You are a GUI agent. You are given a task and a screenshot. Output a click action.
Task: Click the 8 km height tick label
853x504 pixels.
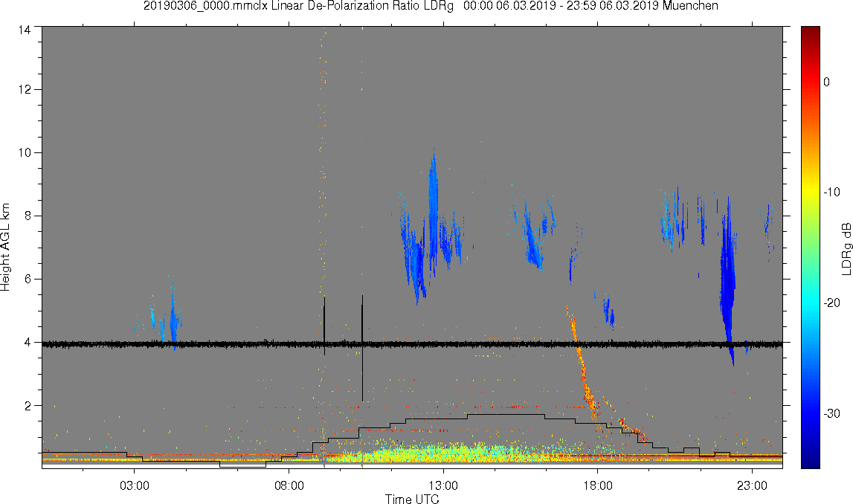pos(28,216)
